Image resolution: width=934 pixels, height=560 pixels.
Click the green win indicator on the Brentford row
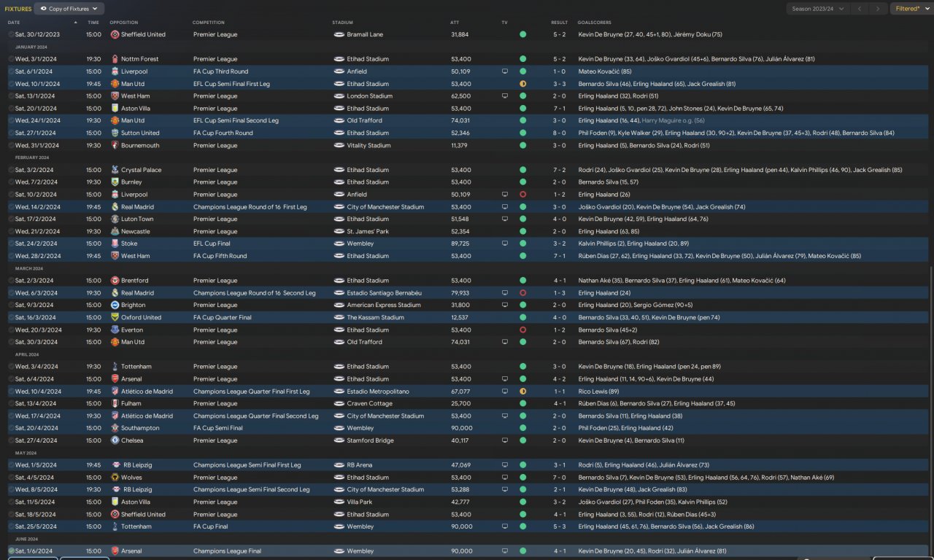522,281
